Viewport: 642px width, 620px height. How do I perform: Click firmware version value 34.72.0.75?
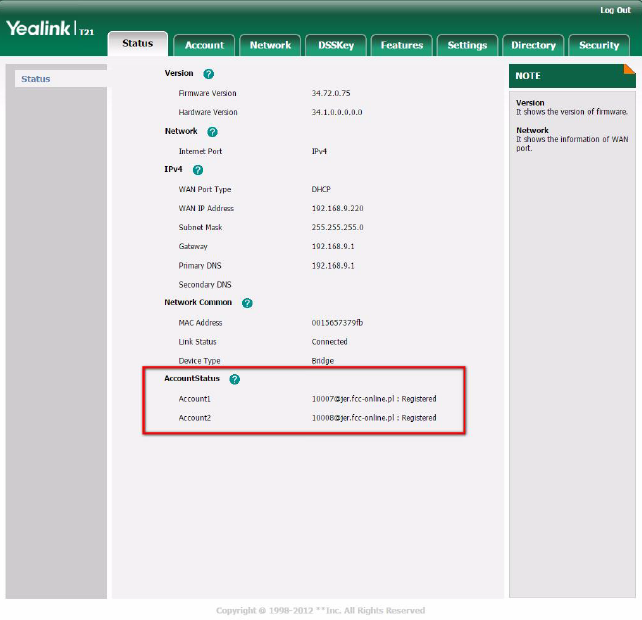tap(331, 93)
